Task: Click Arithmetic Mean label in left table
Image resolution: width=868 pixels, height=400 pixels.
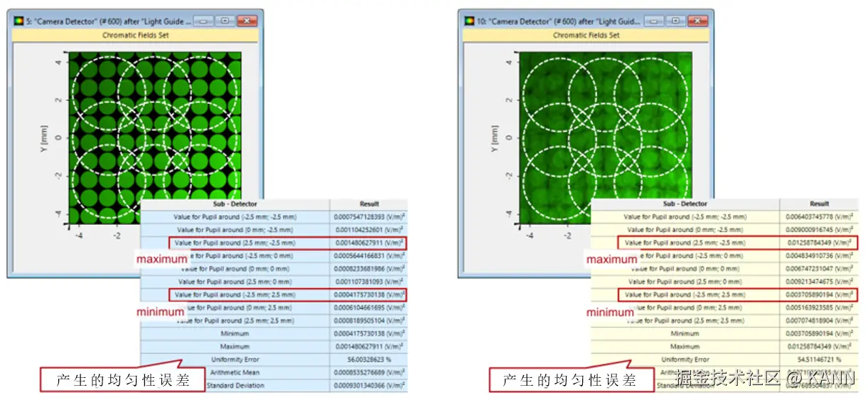Action: (235, 372)
